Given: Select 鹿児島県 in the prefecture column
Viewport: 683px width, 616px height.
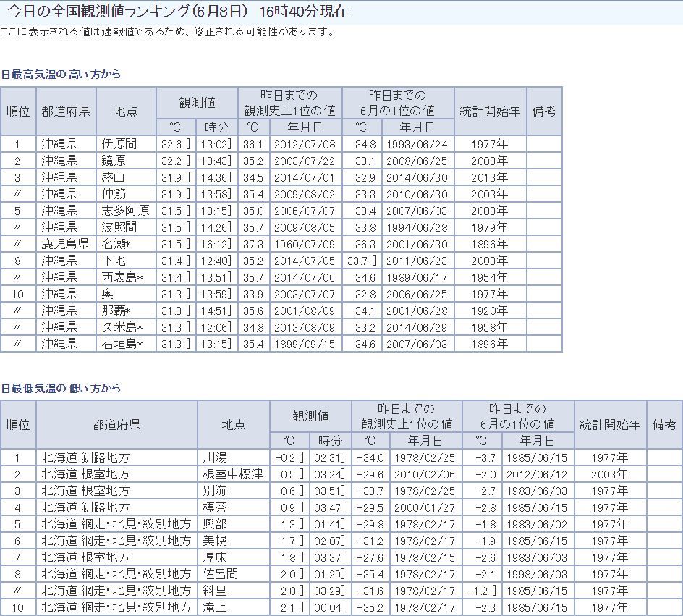Looking at the screenshot, I should tap(65, 244).
